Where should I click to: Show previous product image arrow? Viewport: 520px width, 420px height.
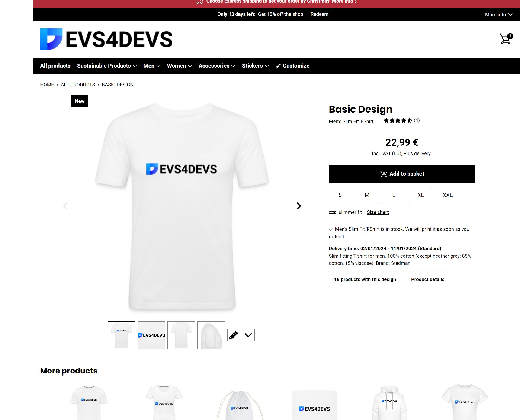[x=65, y=206]
